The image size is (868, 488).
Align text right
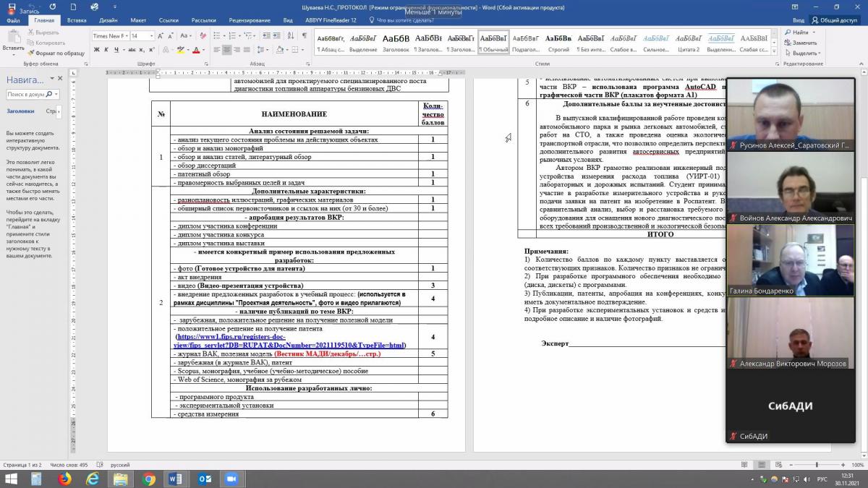pyautogui.click(x=237, y=49)
